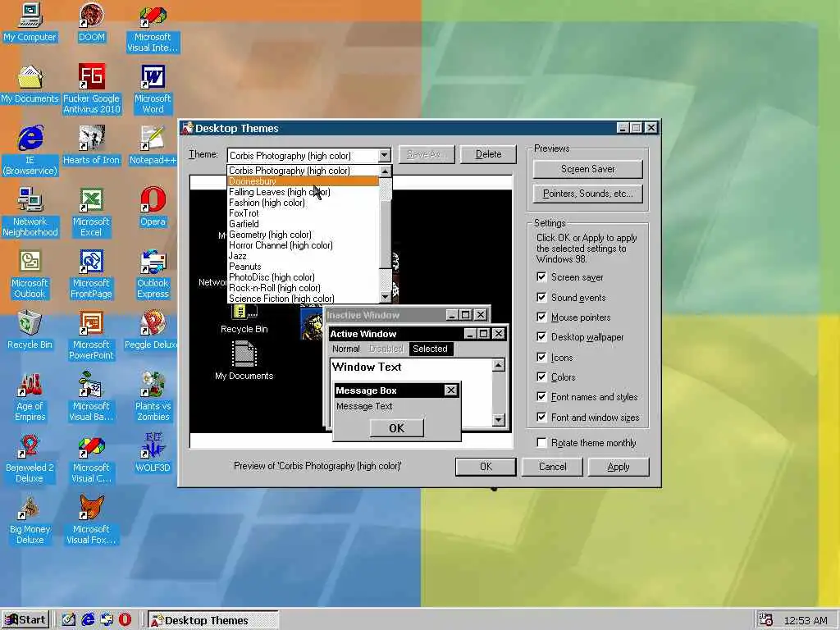The height and width of the screenshot is (630, 840).
Task: Click the theme list scroll up arrow
Action: 385,171
